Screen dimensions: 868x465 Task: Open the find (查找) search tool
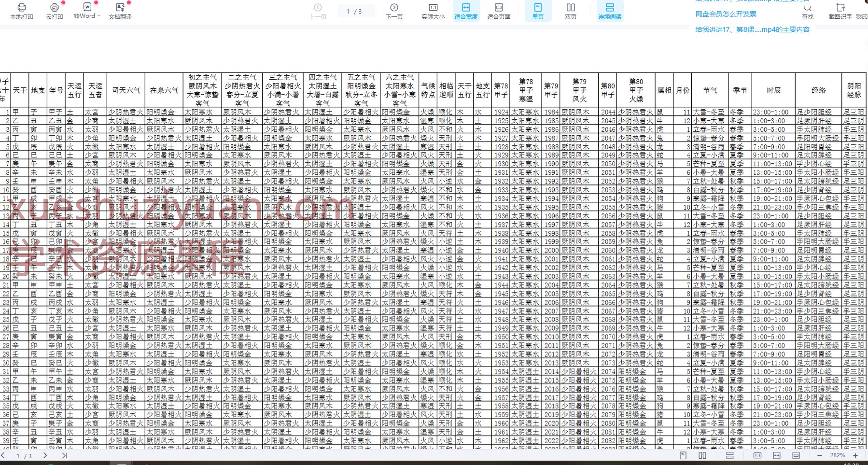click(x=807, y=11)
